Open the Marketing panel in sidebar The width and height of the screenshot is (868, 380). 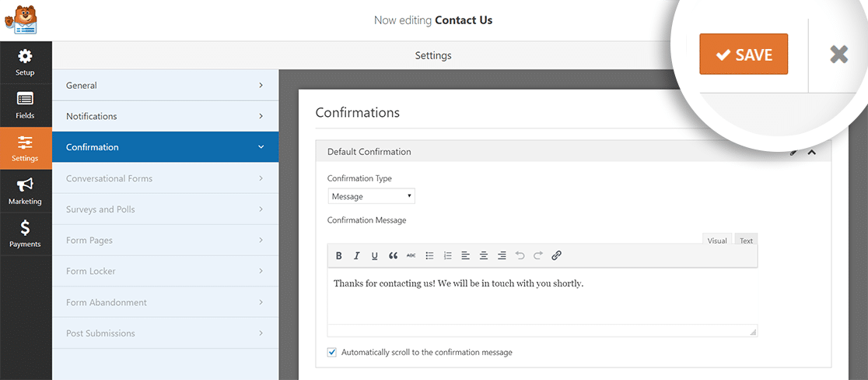(x=26, y=191)
